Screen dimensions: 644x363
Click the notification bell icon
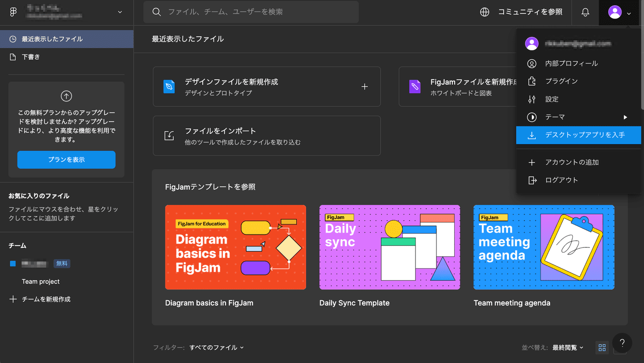585,12
